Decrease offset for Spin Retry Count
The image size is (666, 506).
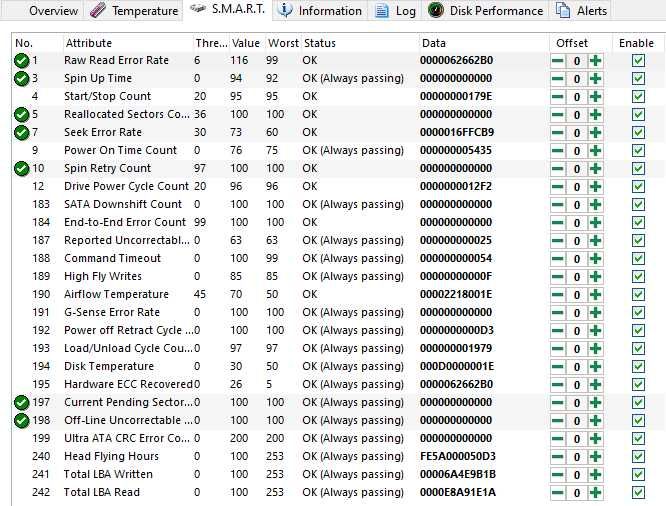(x=558, y=169)
